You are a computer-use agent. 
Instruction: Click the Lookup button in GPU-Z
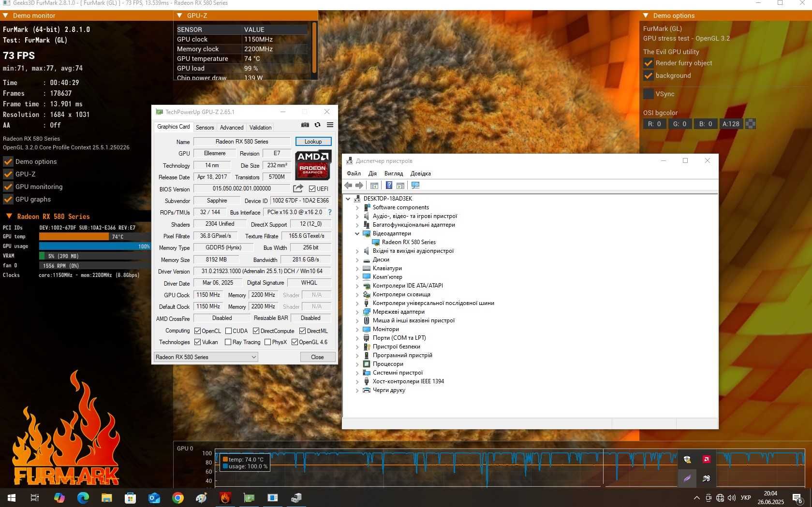coord(313,142)
